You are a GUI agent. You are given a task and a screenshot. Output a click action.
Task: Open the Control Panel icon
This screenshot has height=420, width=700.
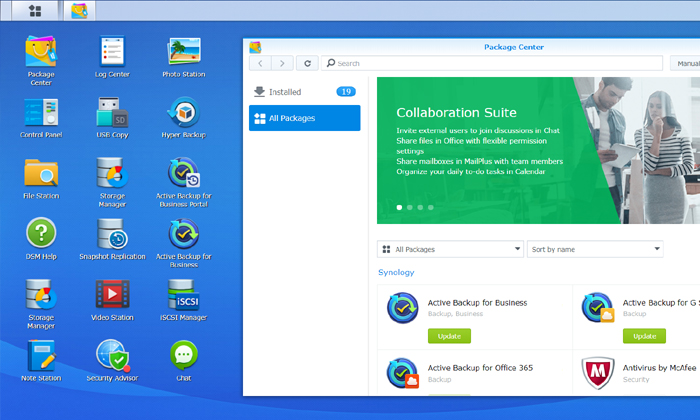(x=41, y=114)
